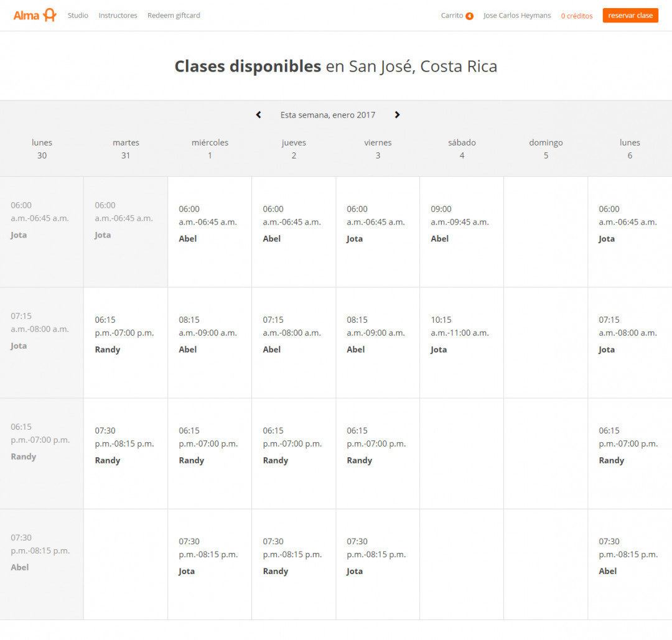Image resolution: width=672 pixels, height=640 pixels.
Task: Click the Alma logo icon
Action: 49,16
